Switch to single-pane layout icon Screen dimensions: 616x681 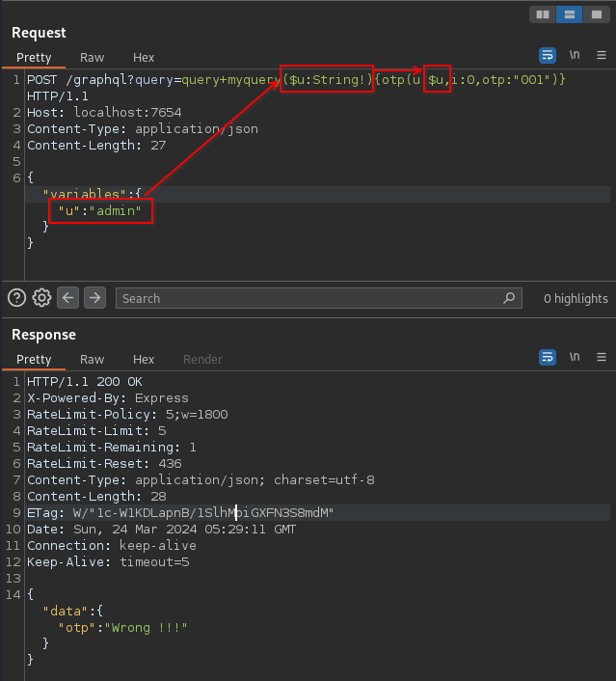(596, 14)
